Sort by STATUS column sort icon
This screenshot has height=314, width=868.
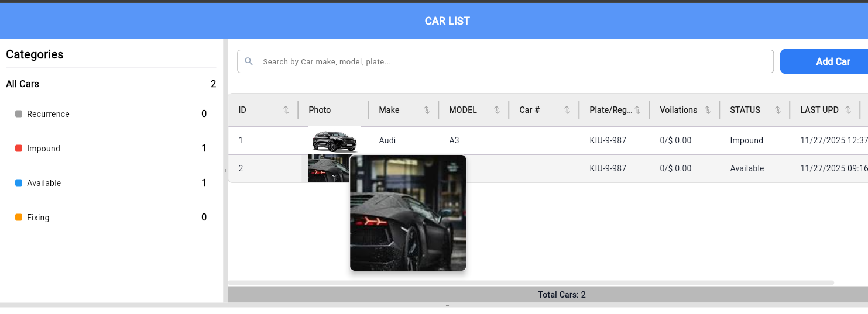tap(778, 110)
